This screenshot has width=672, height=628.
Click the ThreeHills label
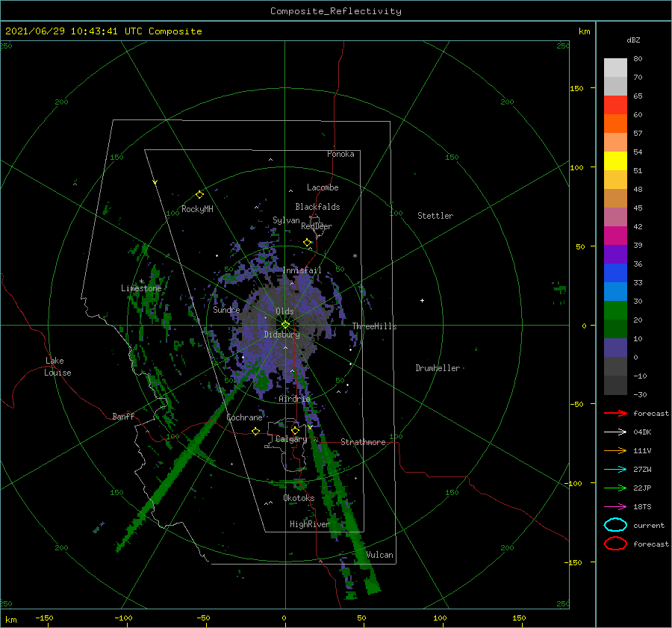[x=374, y=326]
